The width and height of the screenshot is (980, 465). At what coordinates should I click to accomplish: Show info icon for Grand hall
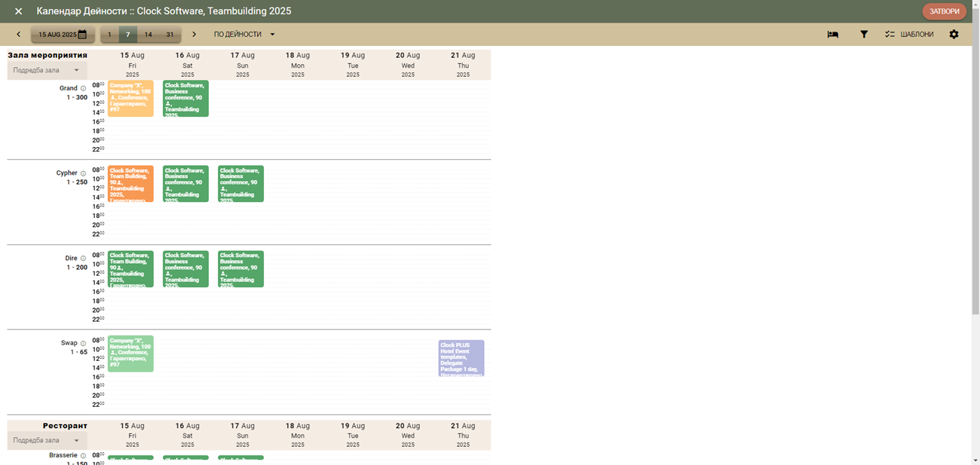83,88
